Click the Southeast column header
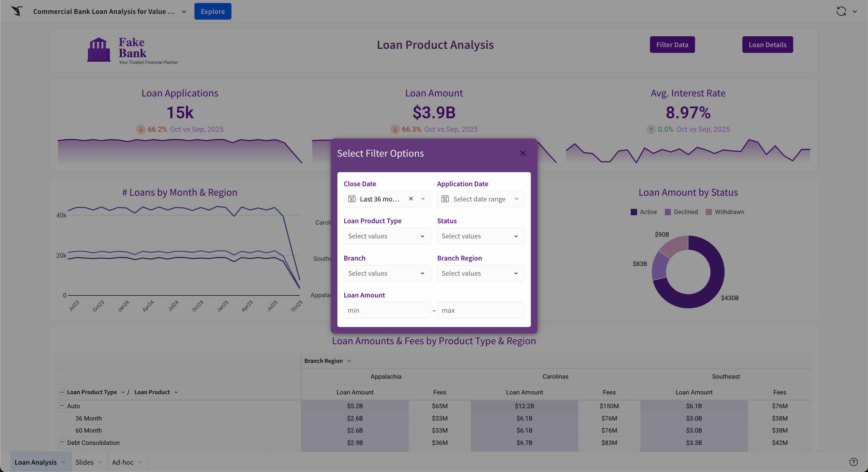Viewport: 868px width, 472px height. pyautogui.click(x=726, y=376)
